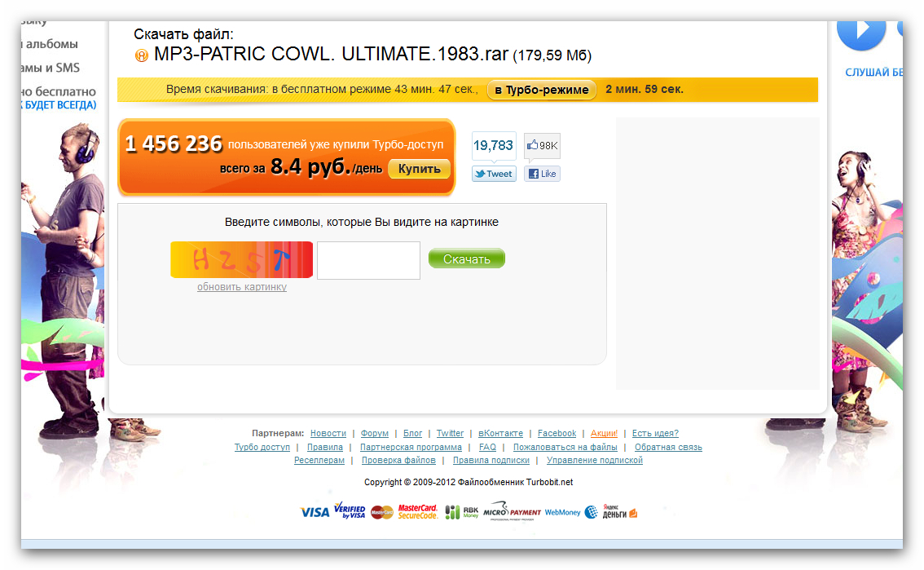Click the blue play button icon
The width and height of the screenshot is (924, 570).
click(861, 34)
